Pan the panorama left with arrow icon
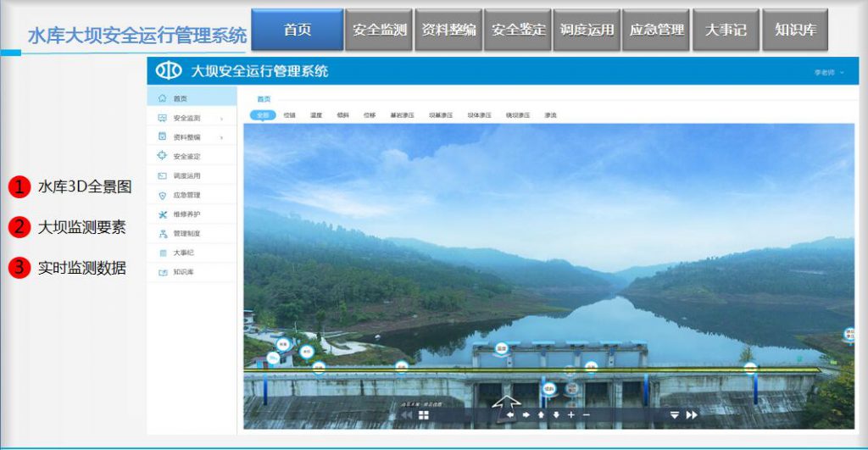Viewport: 868px width, 450px height. tap(510, 415)
